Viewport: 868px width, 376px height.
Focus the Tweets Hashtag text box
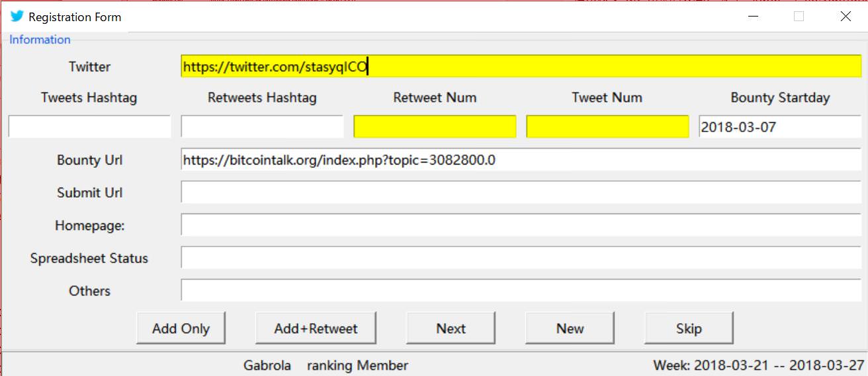point(89,126)
